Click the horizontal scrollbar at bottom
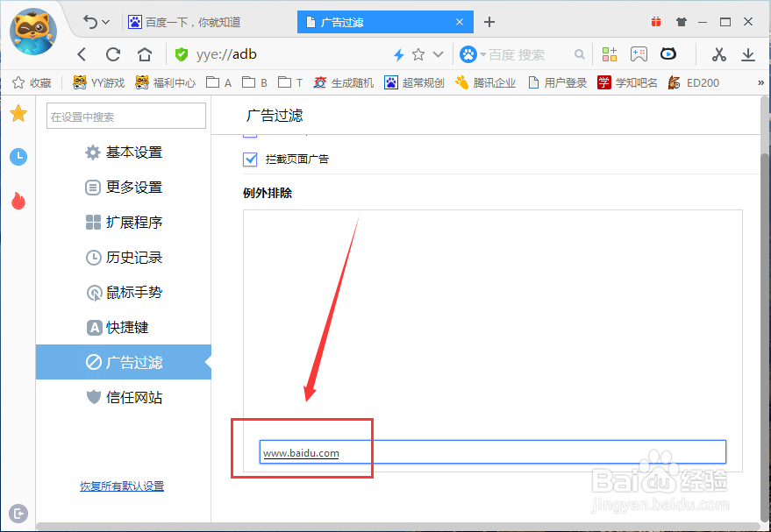771x532 pixels. [x=399, y=527]
